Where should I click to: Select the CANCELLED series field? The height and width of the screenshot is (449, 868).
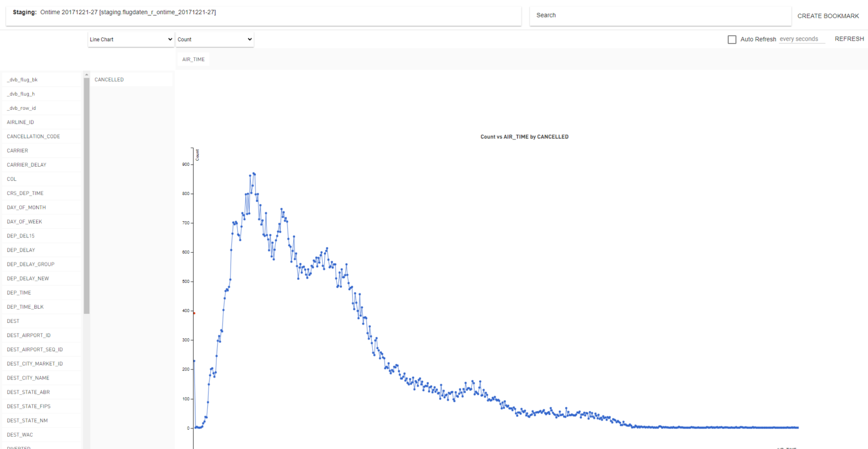[110, 80]
